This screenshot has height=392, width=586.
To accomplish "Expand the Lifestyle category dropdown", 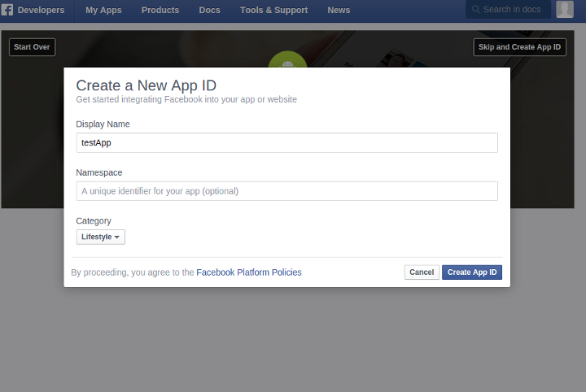I will pyautogui.click(x=101, y=237).
